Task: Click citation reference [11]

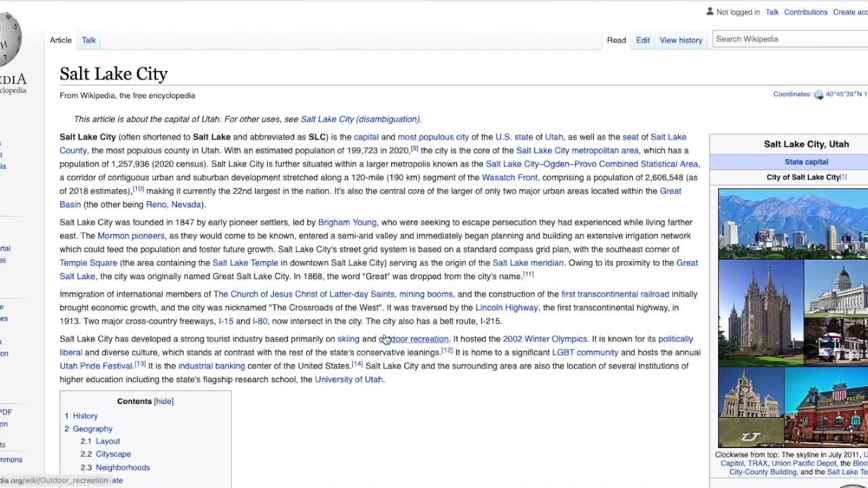Action: coord(528,274)
